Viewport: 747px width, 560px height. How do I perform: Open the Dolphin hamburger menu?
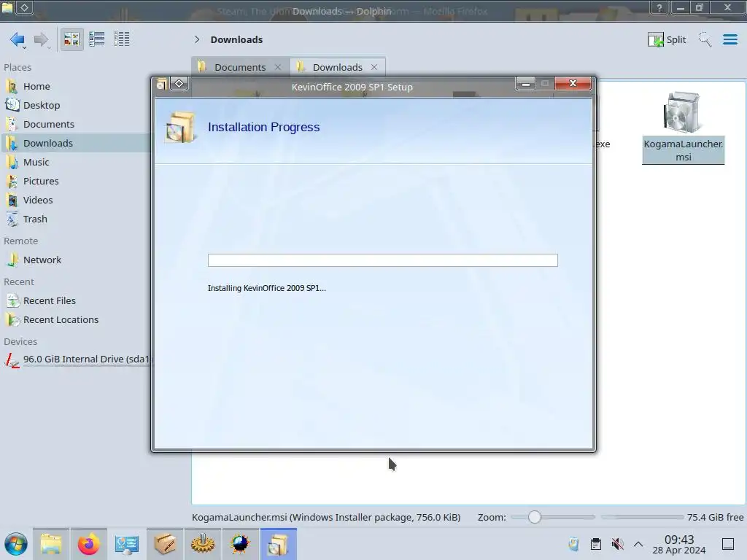(729, 39)
